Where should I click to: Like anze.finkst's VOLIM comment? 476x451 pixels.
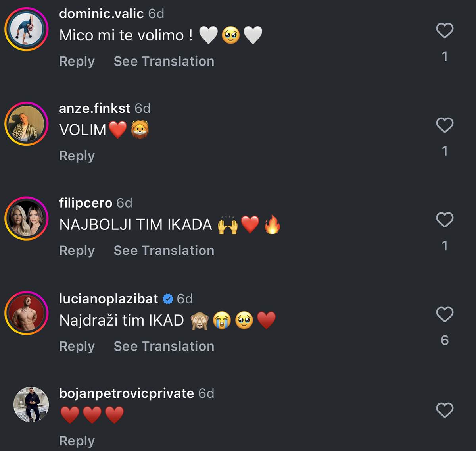coord(444,125)
